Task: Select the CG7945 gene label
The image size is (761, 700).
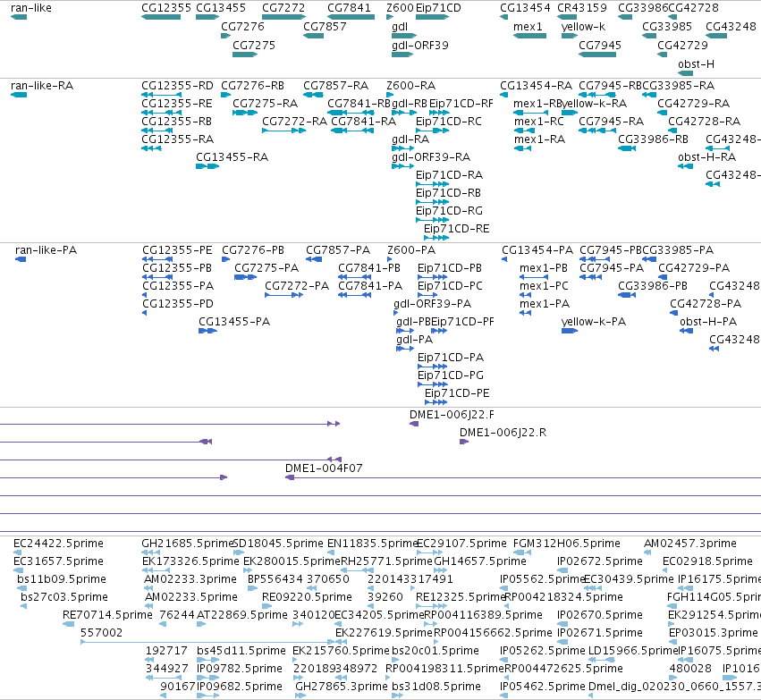Action: 600,45
